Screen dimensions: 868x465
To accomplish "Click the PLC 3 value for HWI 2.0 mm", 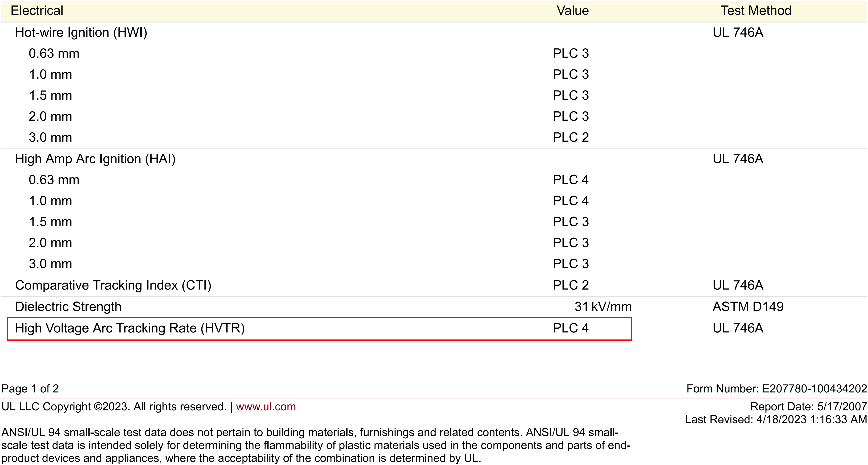I will pyautogui.click(x=571, y=117).
